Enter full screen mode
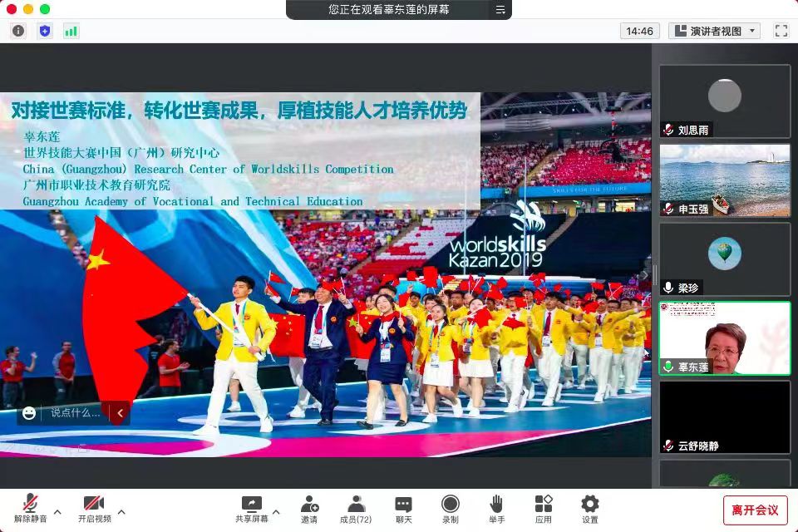 (781, 31)
